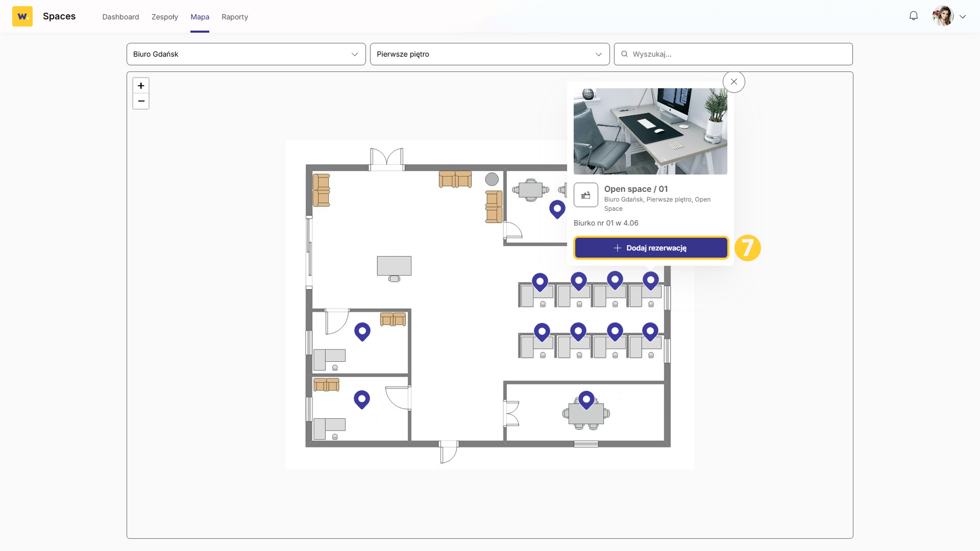Select first desk pin in upper desk row
Screen dimensions: 980x551
click(540, 282)
